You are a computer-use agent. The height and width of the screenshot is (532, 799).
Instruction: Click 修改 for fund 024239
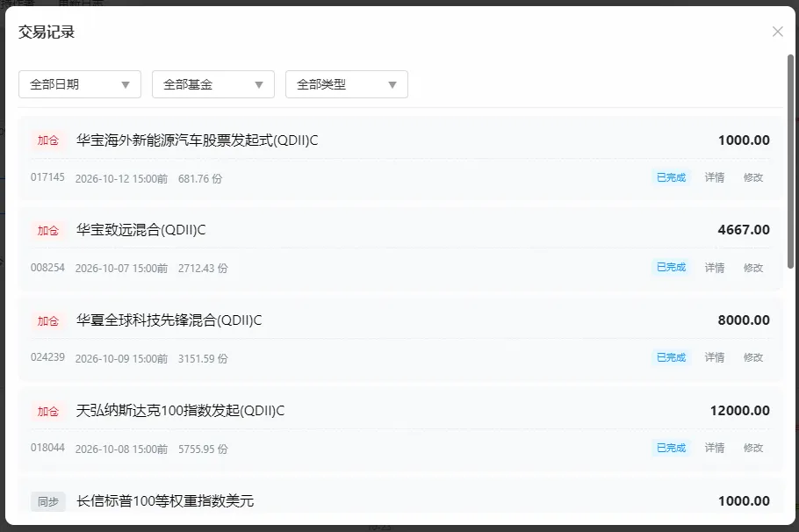pos(753,357)
